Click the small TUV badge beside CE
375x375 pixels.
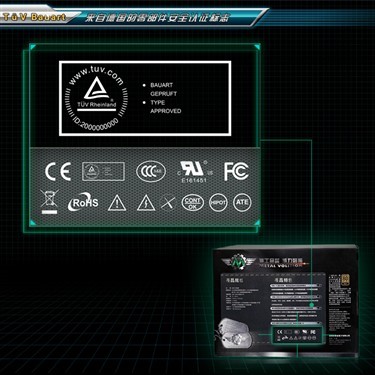click(104, 172)
